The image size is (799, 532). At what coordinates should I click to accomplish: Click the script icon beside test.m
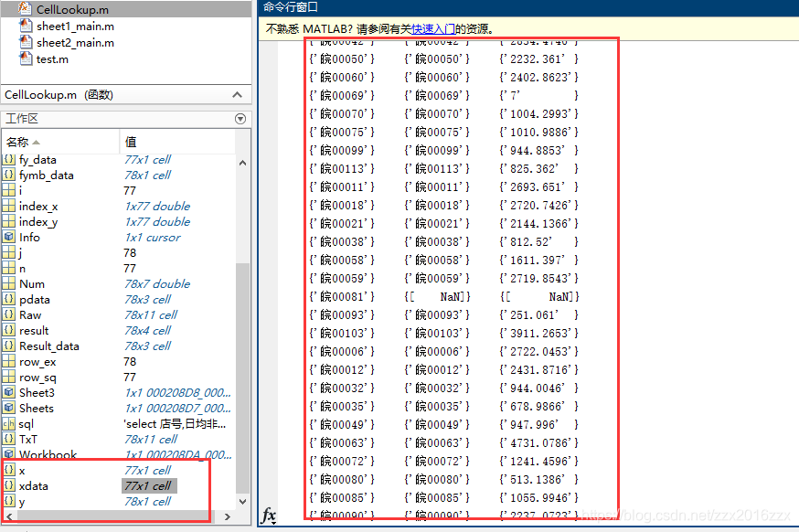click(x=27, y=58)
